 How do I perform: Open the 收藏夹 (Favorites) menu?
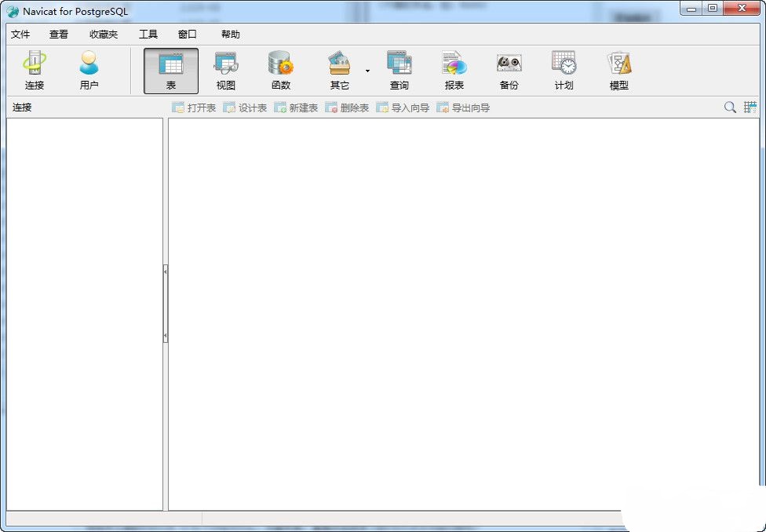(104, 35)
